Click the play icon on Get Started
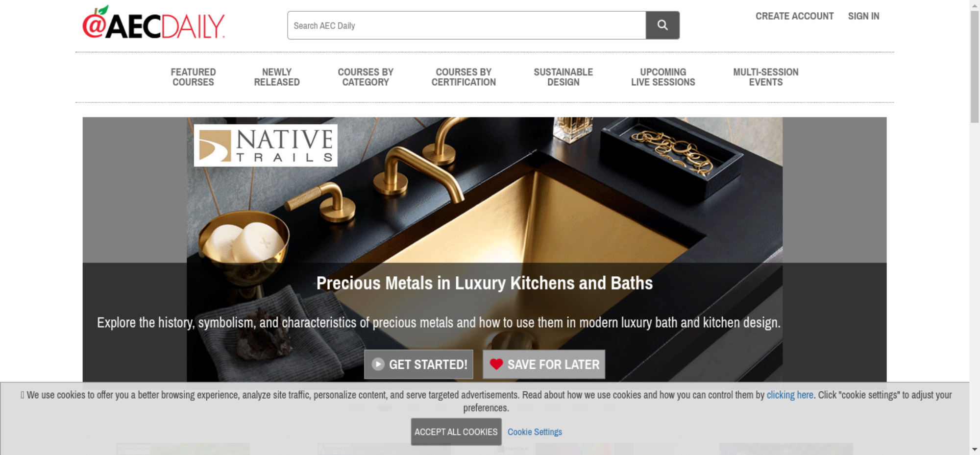This screenshot has width=980, height=455. click(378, 364)
